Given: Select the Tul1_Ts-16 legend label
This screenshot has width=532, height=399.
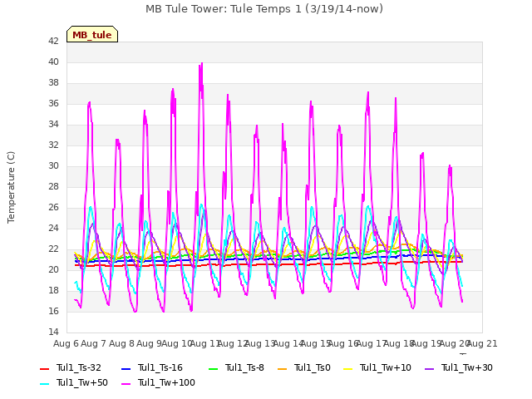Looking at the screenshot, I should click(x=160, y=367).
